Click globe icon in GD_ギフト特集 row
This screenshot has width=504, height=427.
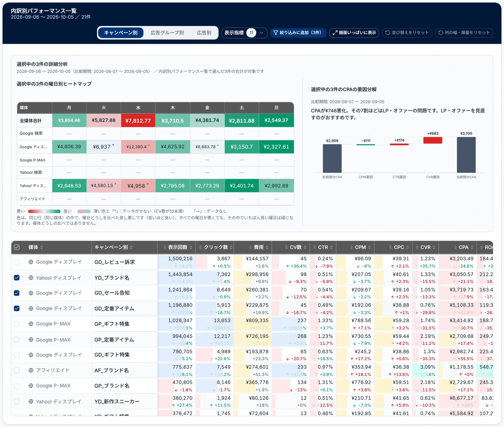click(31, 355)
